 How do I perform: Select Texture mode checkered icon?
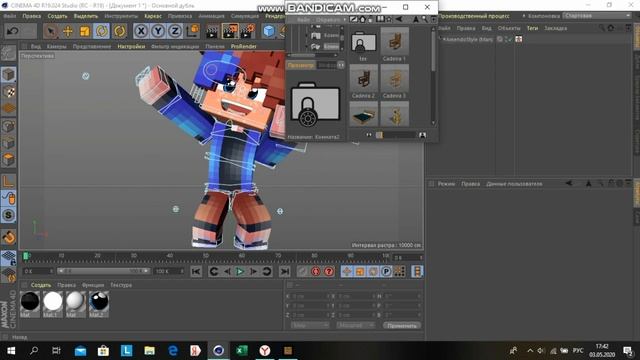(9, 92)
